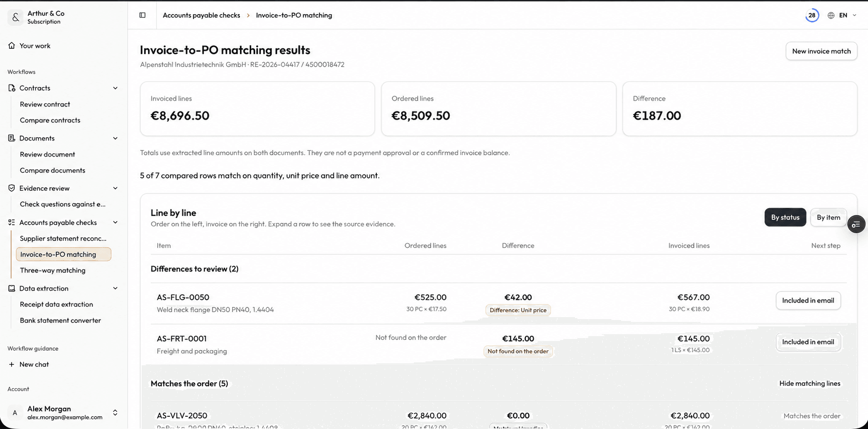Open Supplier statement reconciliation item
The width and height of the screenshot is (868, 429).
(x=63, y=238)
